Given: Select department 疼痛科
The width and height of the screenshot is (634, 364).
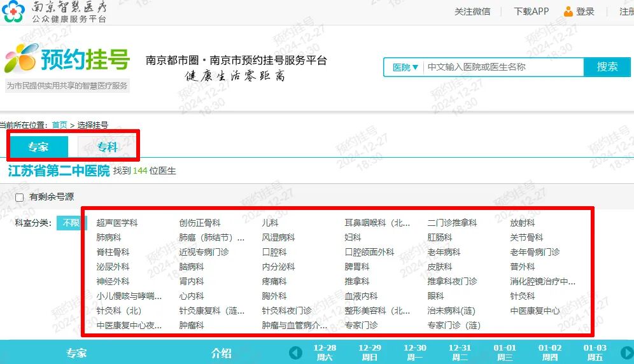Looking at the screenshot, I should click(274, 281).
